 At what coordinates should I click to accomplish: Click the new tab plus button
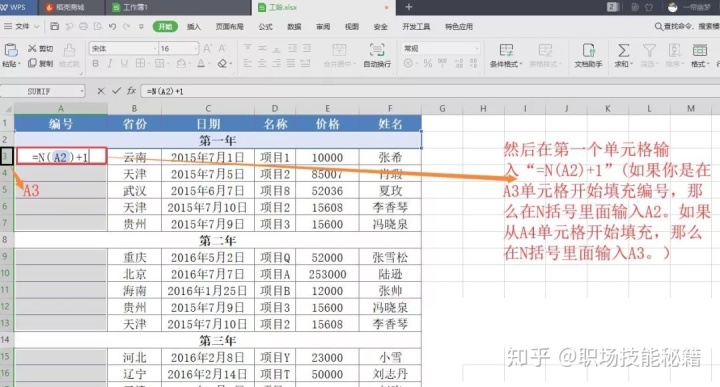tap(409, 7)
